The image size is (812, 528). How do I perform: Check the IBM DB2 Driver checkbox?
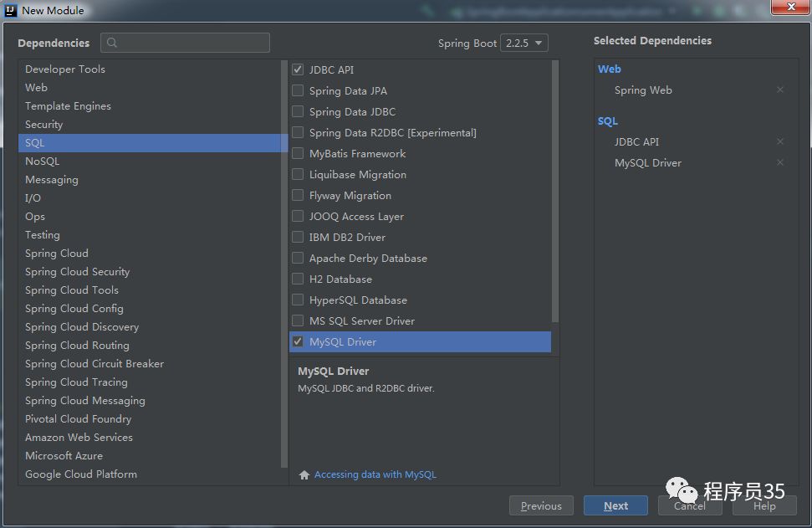(x=298, y=237)
